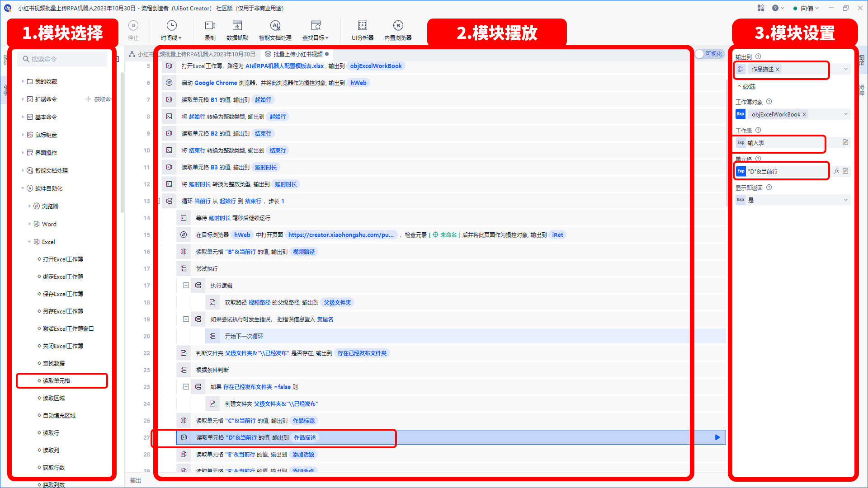Collapse the 软件自动化 tree node
The width and height of the screenshot is (868, 488).
[23, 188]
